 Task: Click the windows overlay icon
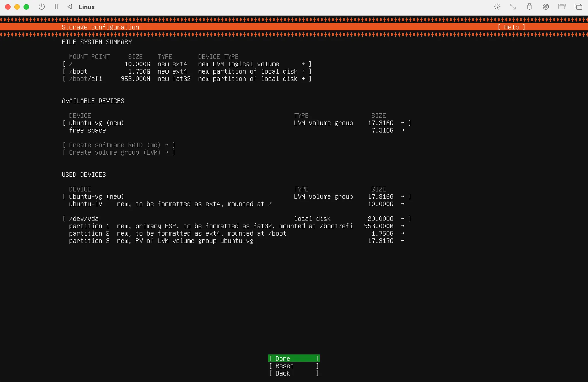click(578, 7)
